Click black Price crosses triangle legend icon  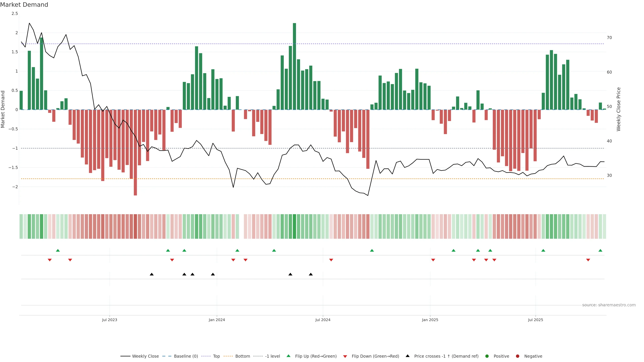408,356
